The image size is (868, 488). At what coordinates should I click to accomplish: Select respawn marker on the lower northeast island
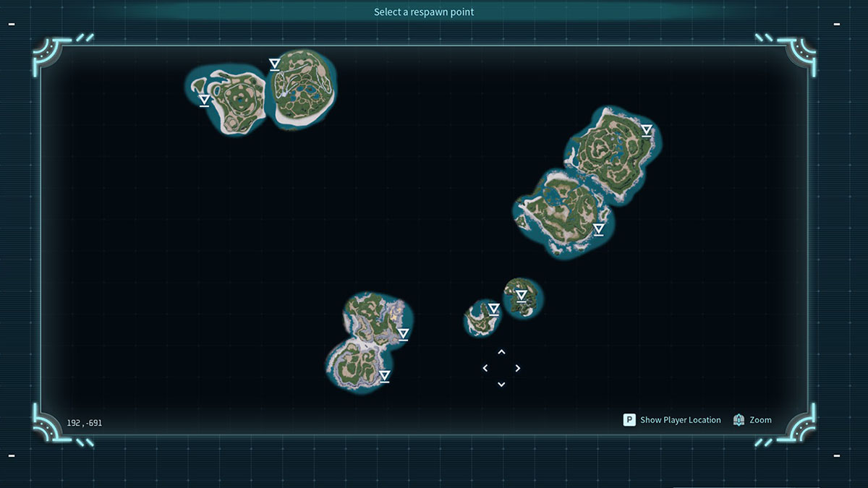tap(600, 228)
